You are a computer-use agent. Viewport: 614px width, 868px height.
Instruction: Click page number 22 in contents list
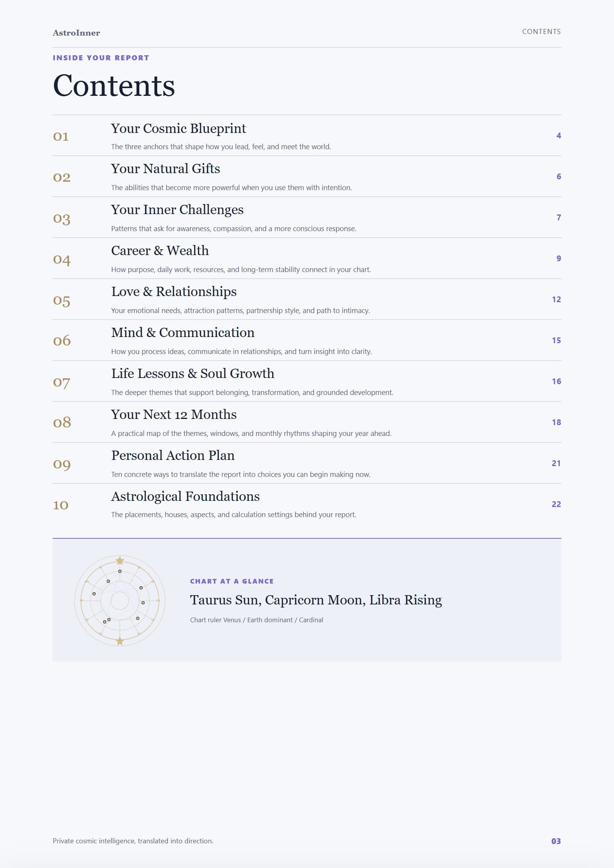pyautogui.click(x=556, y=504)
